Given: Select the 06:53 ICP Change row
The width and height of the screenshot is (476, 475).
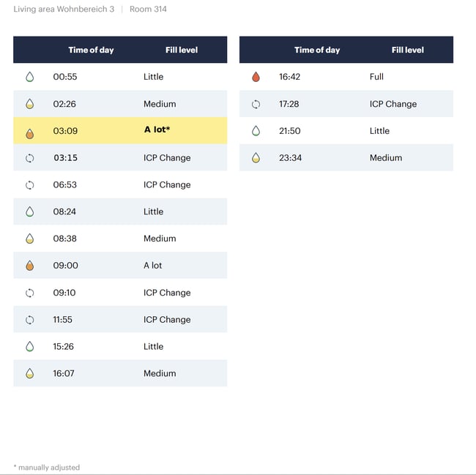Looking at the screenshot, I should [120, 184].
